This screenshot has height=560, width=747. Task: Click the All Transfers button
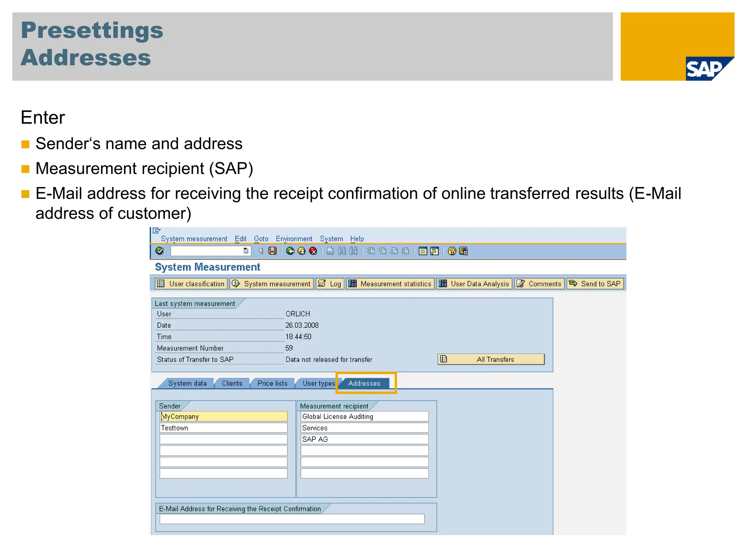(491, 359)
